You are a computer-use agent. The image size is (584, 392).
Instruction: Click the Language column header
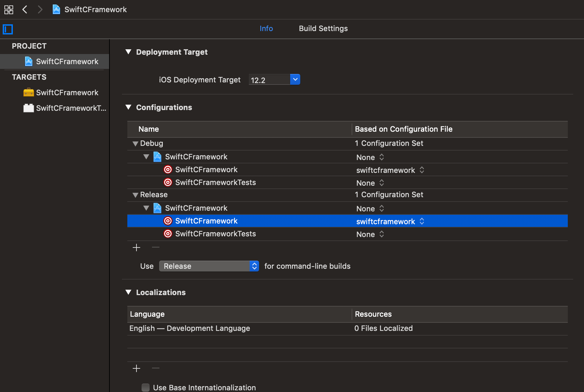239,314
